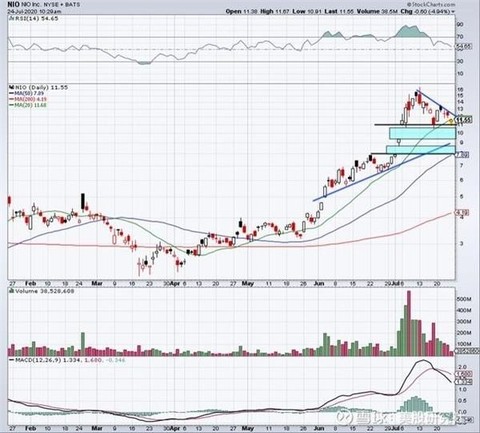480x433 pixels.
Task: Click the Volume legend bar icon
Action: [10, 291]
